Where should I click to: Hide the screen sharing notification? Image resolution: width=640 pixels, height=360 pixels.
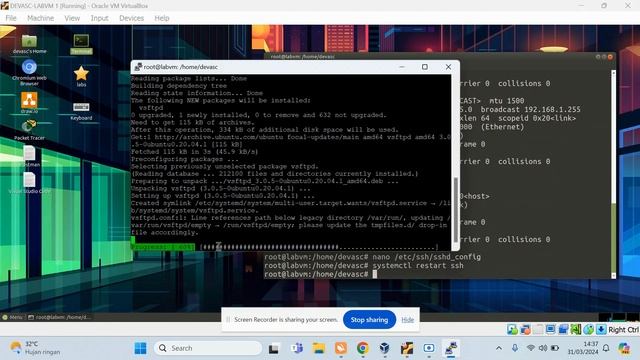407,320
